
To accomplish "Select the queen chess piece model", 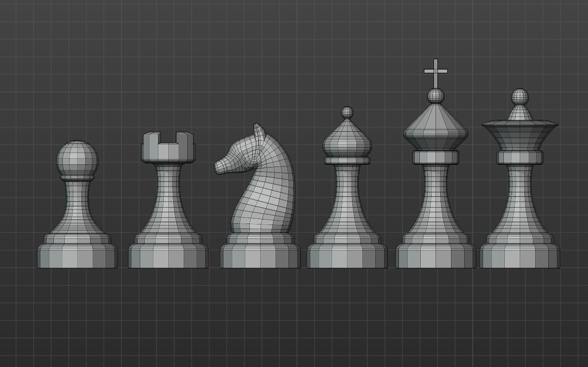I will pyautogui.click(x=520, y=179).
